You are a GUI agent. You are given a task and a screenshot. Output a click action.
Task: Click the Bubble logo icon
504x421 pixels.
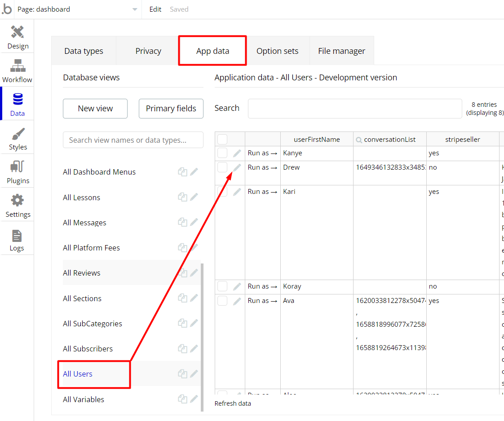pos(7,9)
